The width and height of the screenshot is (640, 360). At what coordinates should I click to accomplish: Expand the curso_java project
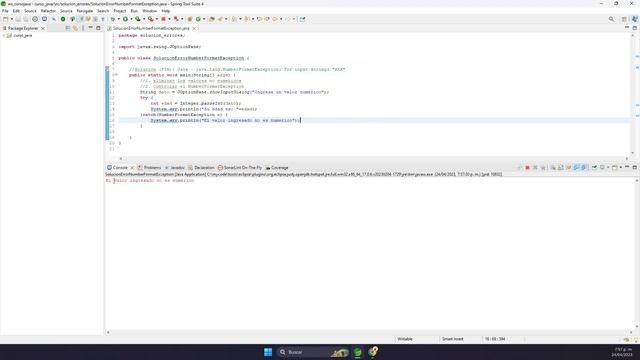(x=4, y=36)
